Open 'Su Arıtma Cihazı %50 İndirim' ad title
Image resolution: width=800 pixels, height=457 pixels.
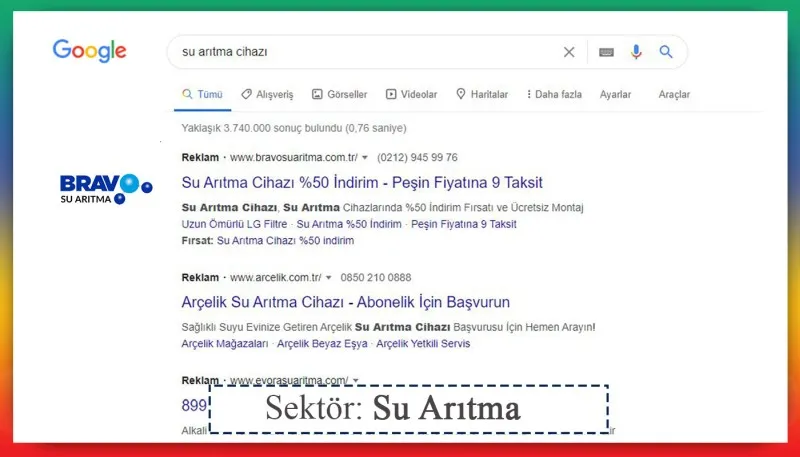[x=362, y=182]
